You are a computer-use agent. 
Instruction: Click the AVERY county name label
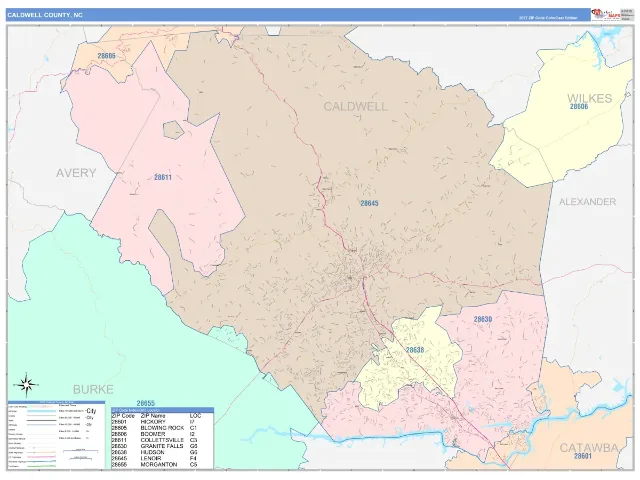(x=76, y=173)
